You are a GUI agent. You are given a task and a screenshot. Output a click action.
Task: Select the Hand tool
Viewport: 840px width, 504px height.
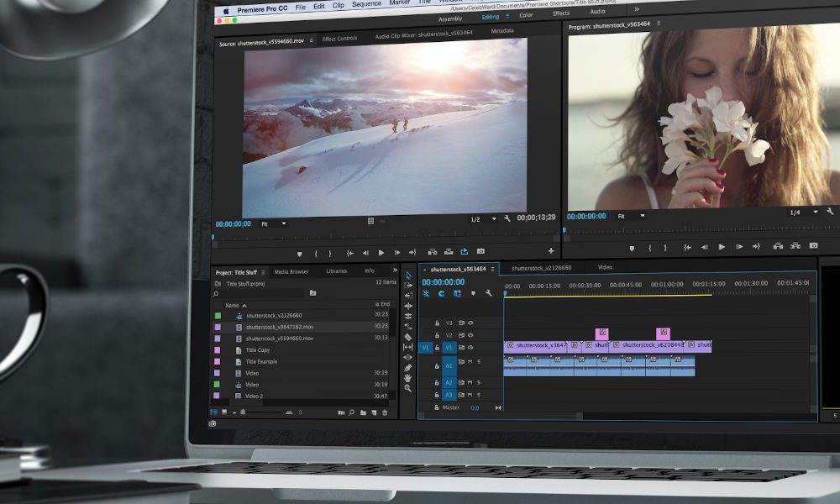[x=408, y=378]
